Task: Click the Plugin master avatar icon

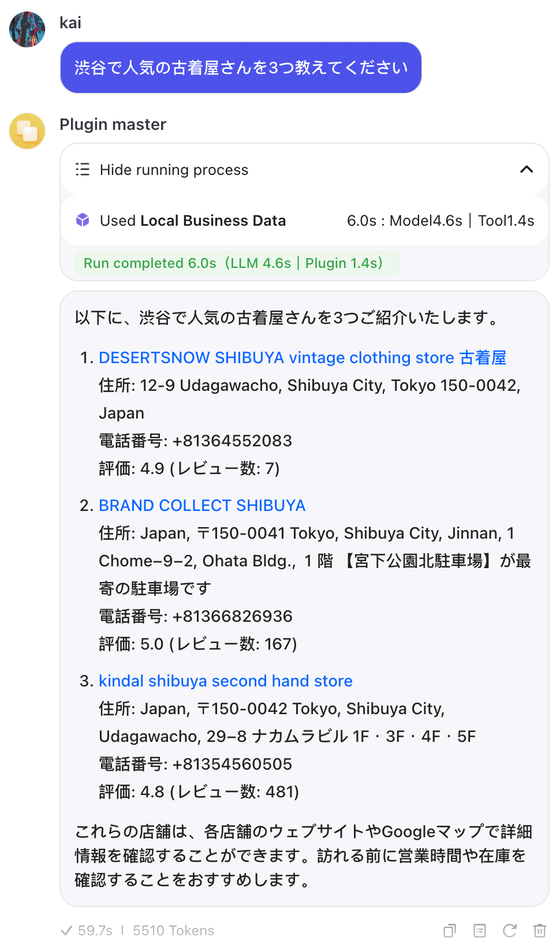Action: [x=27, y=131]
